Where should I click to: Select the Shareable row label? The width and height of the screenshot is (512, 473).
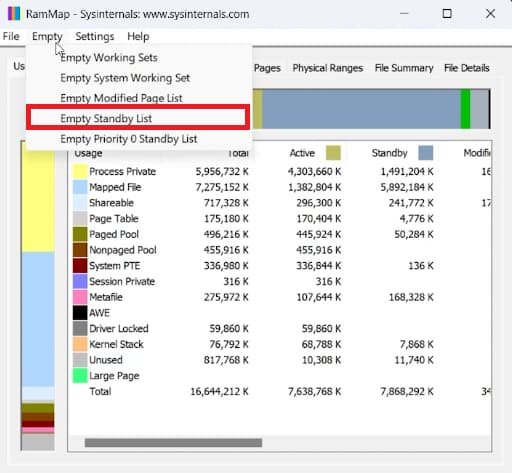click(111, 203)
